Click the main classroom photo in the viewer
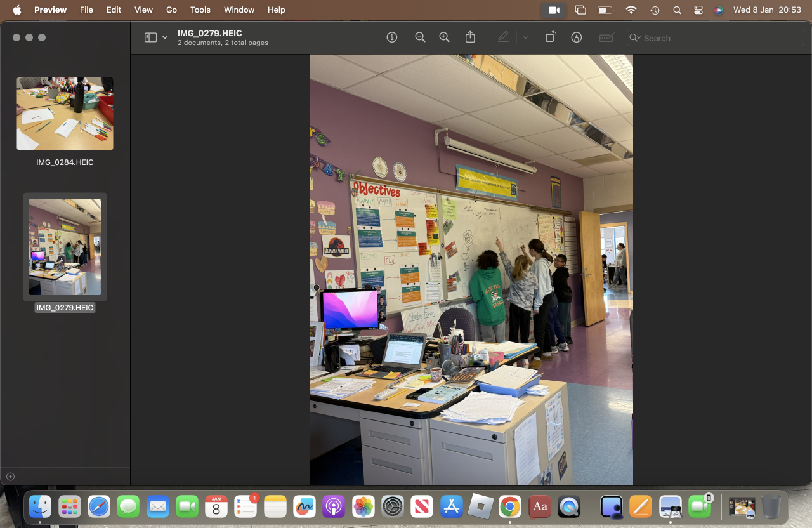The height and width of the screenshot is (528, 812). coord(471,270)
